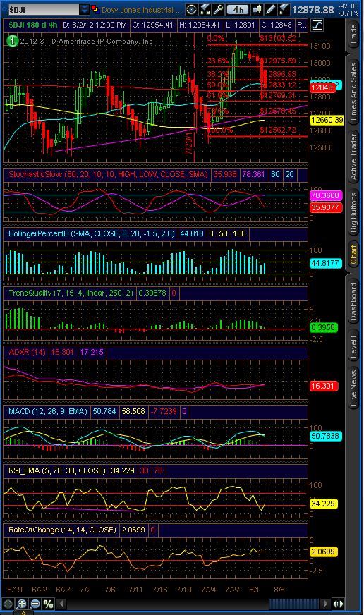Click the red 12848 price bubble

(323, 87)
